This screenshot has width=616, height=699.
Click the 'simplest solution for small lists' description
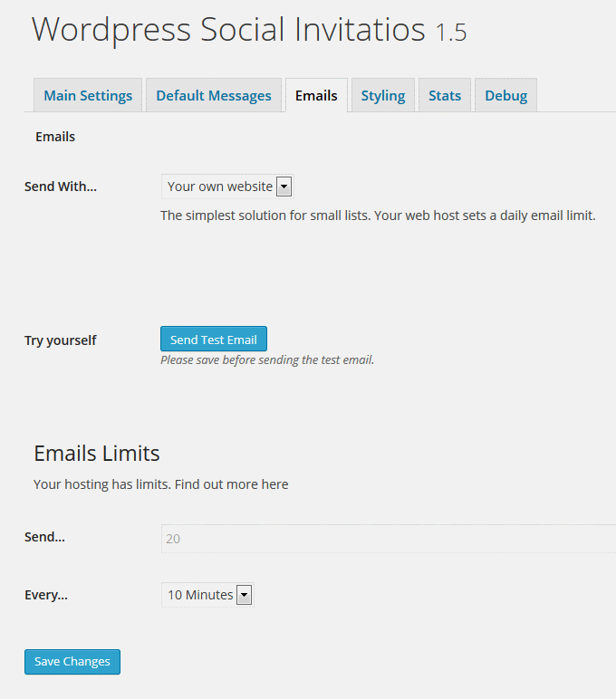coord(379,215)
